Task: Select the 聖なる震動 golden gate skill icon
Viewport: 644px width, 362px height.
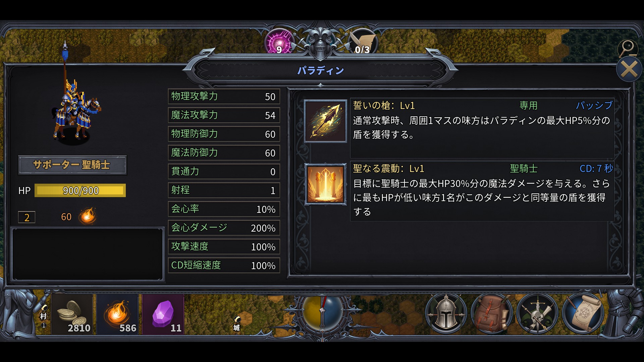Action: 325,184
